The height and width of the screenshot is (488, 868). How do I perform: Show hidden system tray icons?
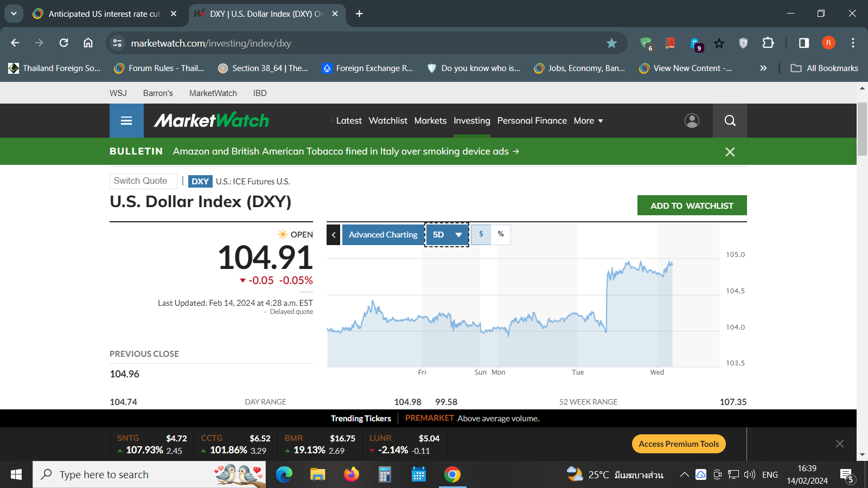point(685,474)
